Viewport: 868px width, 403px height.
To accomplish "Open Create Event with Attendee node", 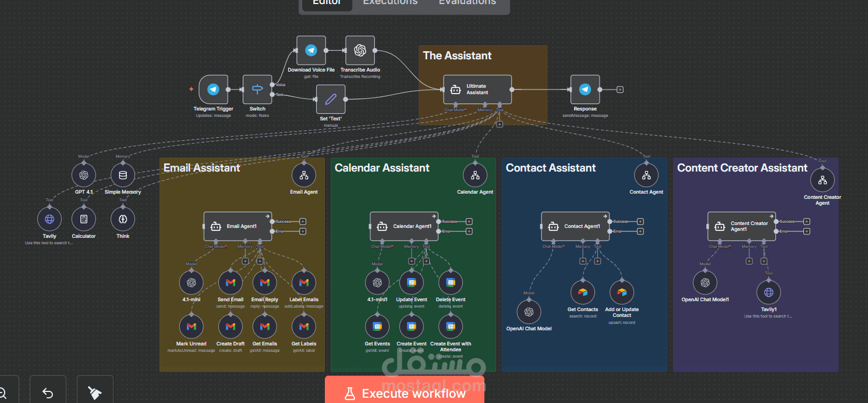I will (x=451, y=327).
